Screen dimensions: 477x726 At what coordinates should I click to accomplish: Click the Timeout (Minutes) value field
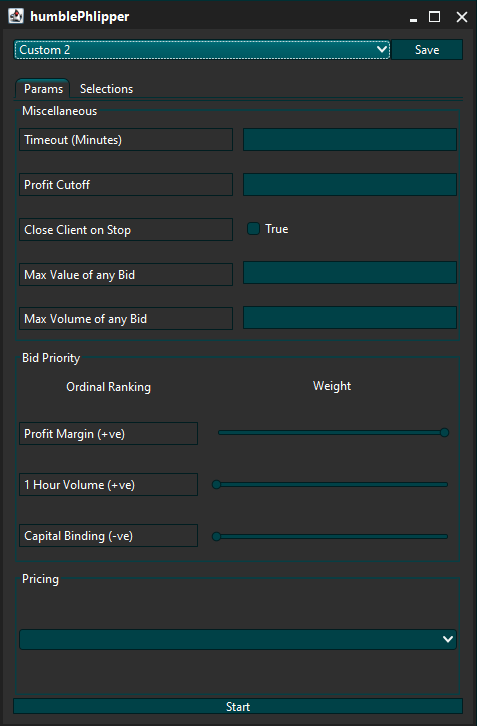pos(350,140)
